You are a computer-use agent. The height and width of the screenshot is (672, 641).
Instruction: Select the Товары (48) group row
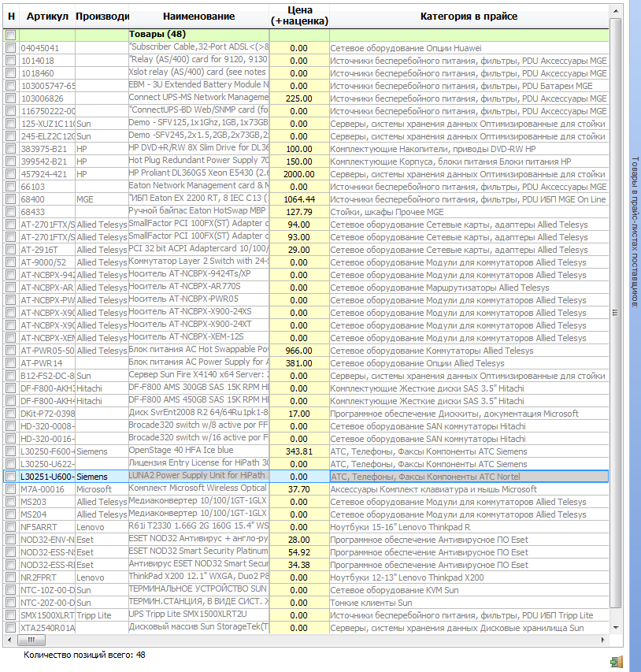pos(306,35)
